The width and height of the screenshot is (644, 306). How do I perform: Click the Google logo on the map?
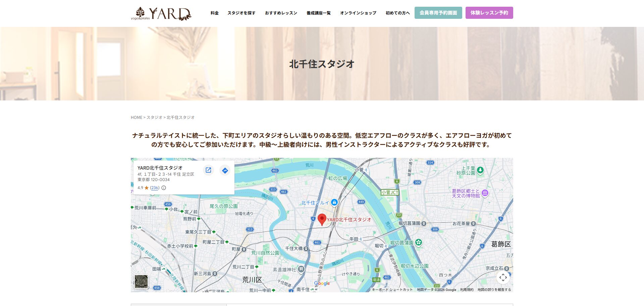pos(322,283)
